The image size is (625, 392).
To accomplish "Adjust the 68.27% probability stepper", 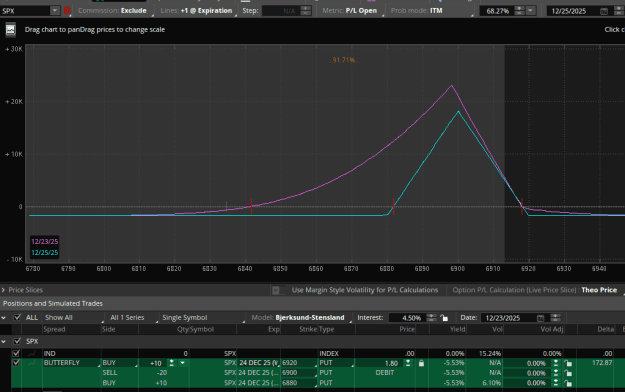I will pos(519,11).
